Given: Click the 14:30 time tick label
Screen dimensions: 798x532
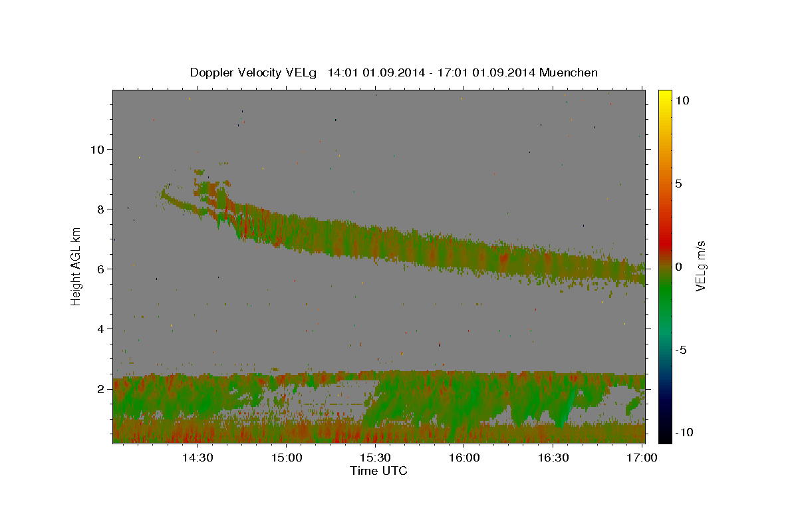Looking at the screenshot, I should (x=198, y=458).
